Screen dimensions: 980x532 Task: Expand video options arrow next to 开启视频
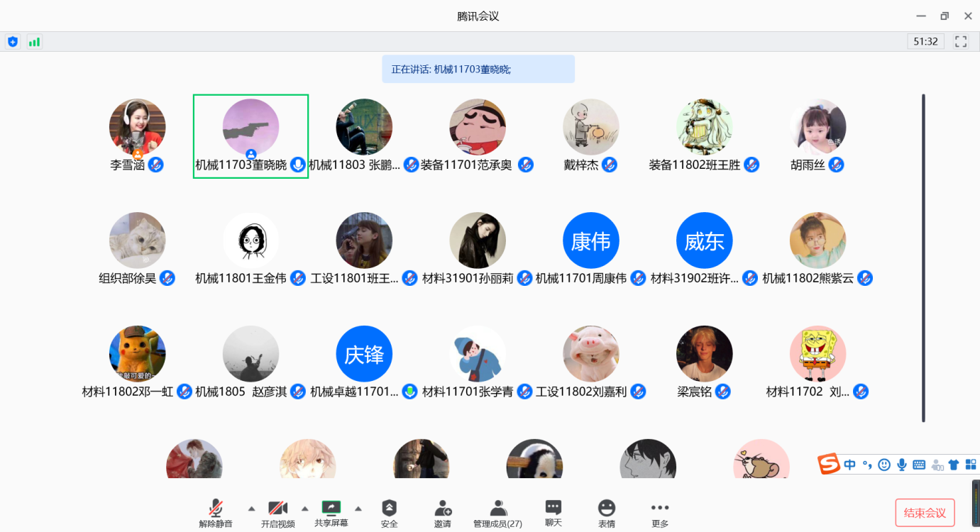[x=305, y=508]
